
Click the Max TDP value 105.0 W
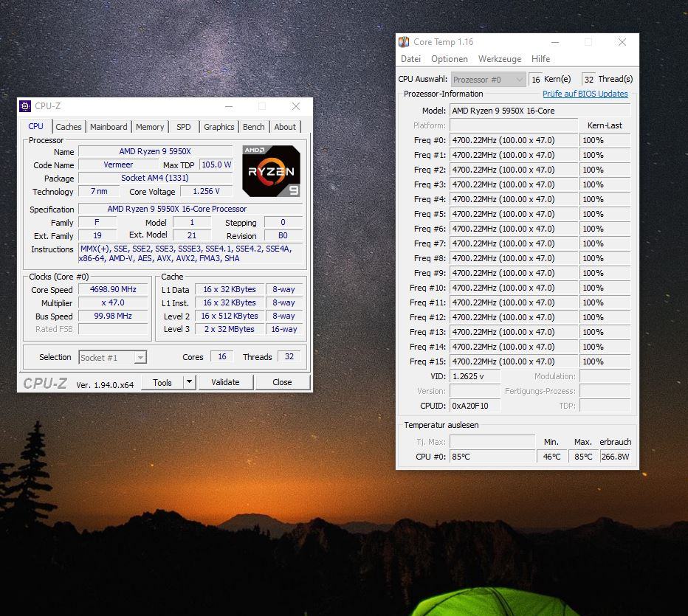216,165
